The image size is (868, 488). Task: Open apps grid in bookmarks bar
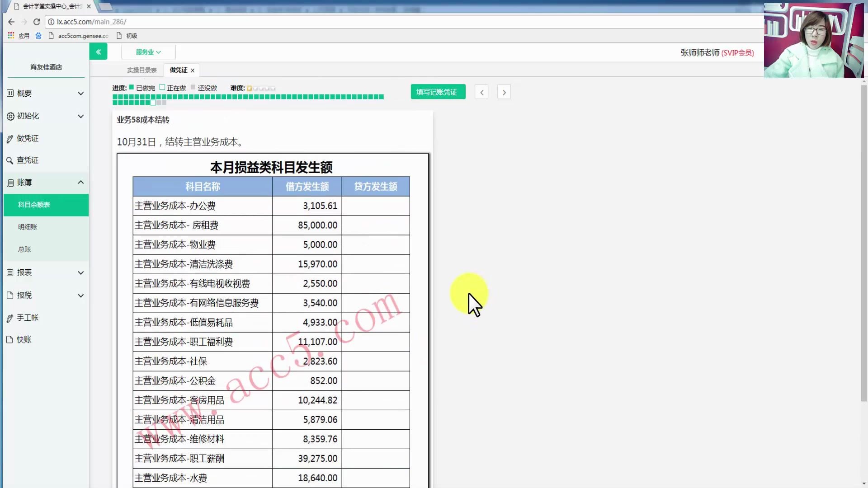11,35
